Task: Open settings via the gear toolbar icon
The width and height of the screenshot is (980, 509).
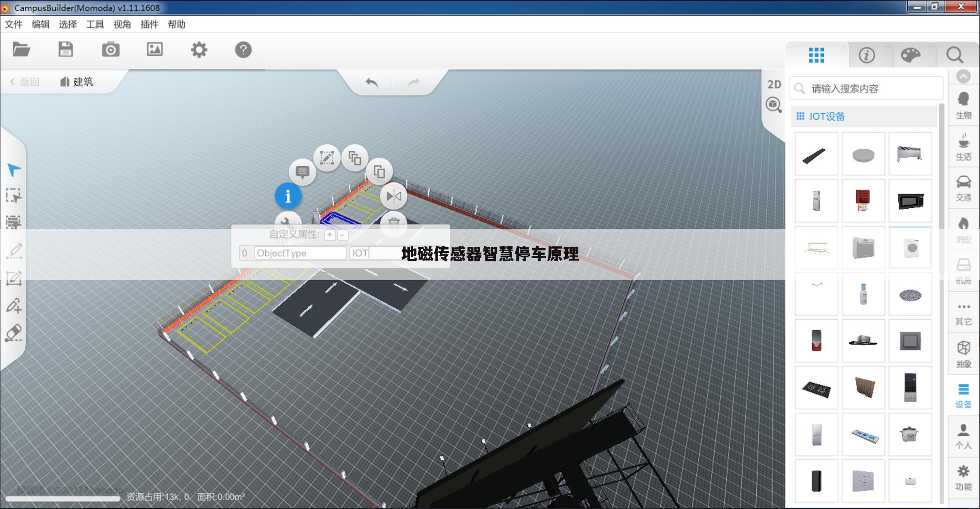Action: click(x=199, y=50)
